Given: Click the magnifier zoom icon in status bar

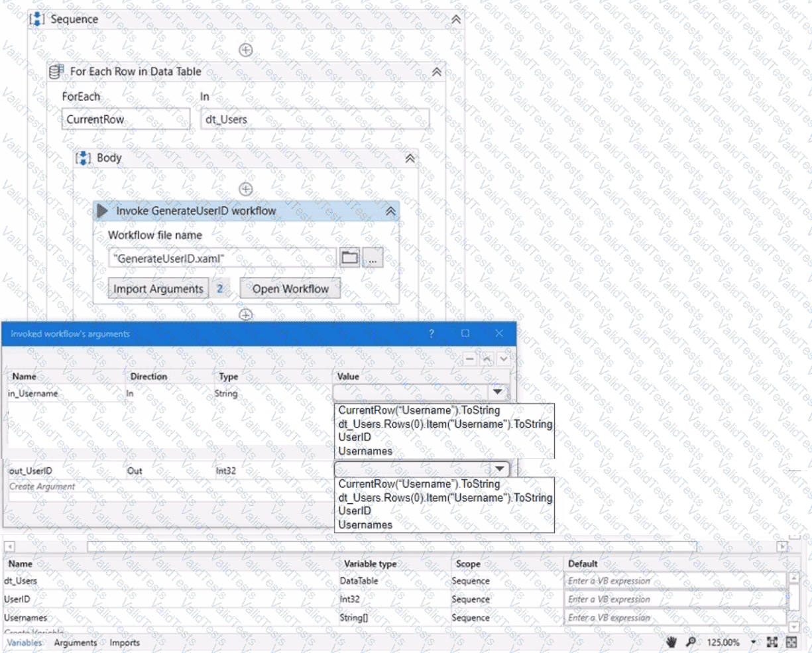Looking at the screenshot, I should 691,642.
